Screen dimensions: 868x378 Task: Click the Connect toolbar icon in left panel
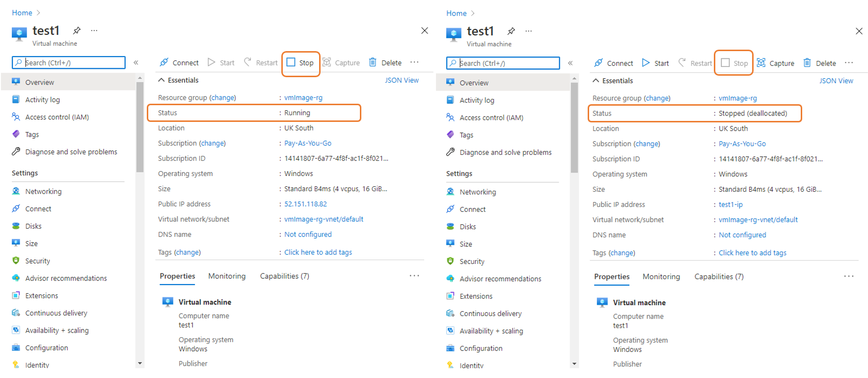point(164,62)
